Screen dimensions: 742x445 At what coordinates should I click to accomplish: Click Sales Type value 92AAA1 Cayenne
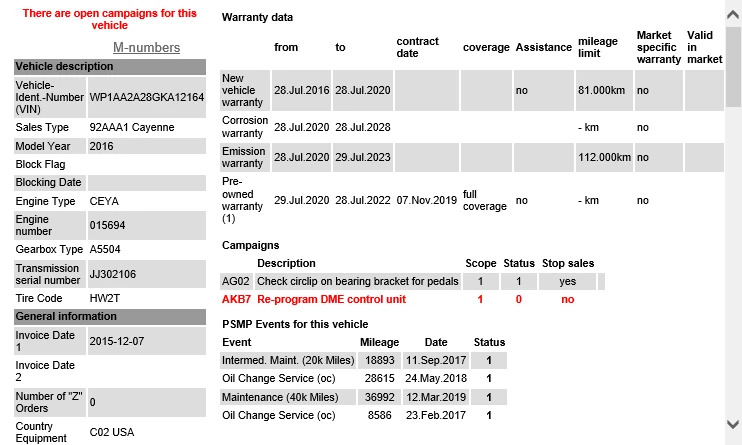pyautogui.click(x=132, y=127)
